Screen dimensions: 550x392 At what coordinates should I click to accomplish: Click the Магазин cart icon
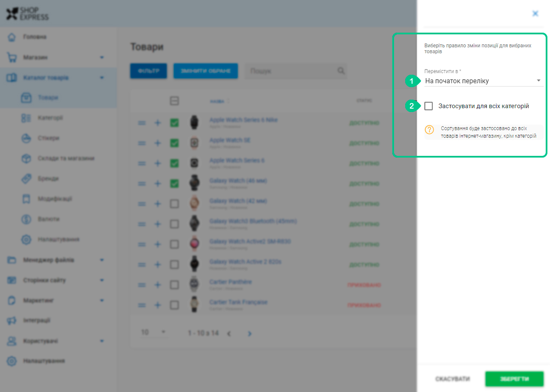point(12,57)
